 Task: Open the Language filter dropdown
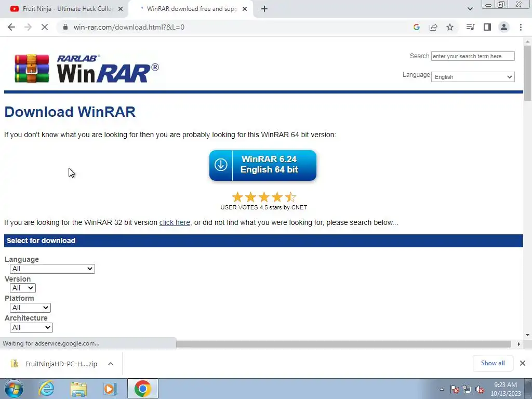(52, 269)
